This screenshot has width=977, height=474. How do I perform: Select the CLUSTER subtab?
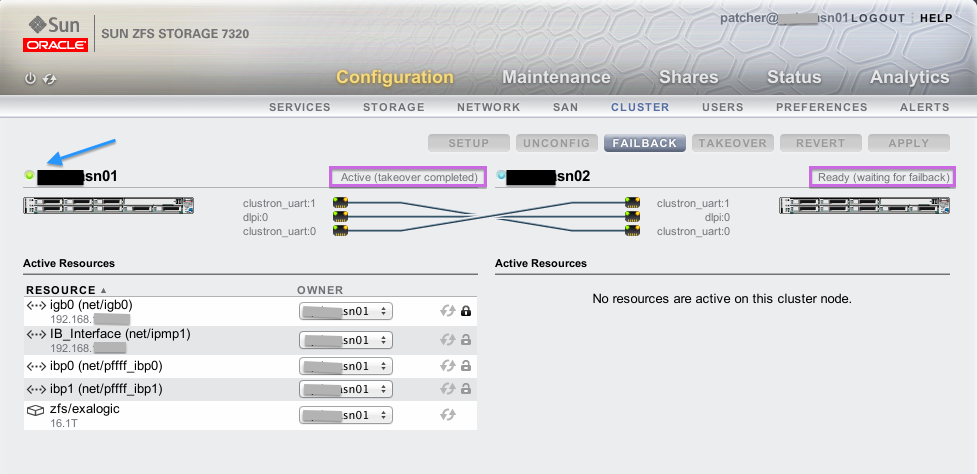coord(640,107)
